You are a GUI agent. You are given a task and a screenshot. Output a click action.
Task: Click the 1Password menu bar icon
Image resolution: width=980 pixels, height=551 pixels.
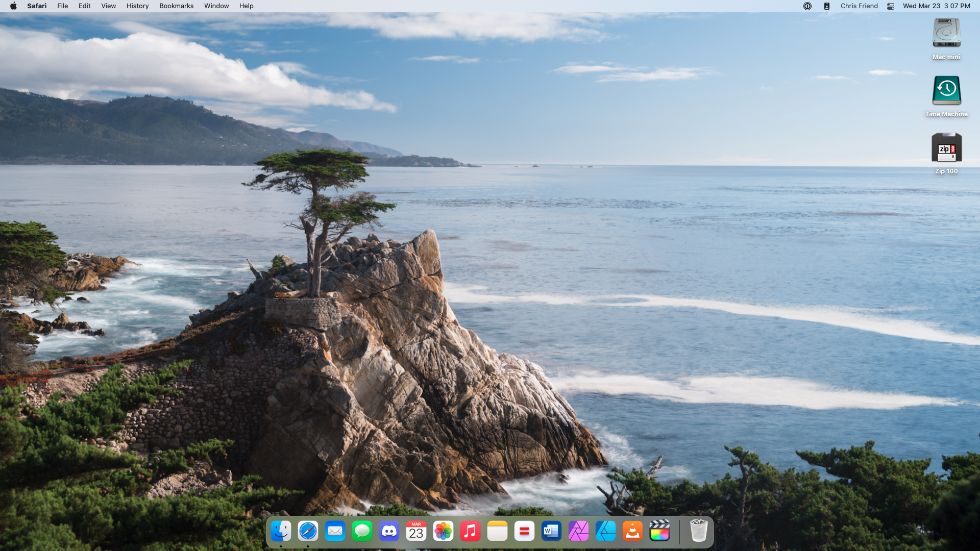tap(807, 6)
